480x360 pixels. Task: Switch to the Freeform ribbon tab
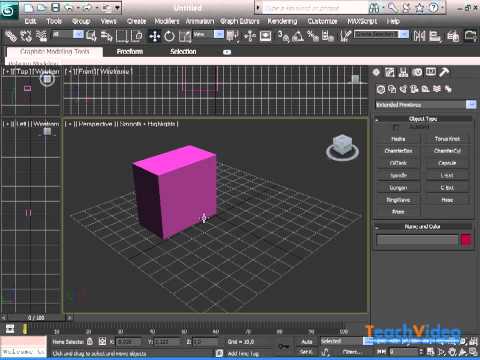(x=130, y=52)
